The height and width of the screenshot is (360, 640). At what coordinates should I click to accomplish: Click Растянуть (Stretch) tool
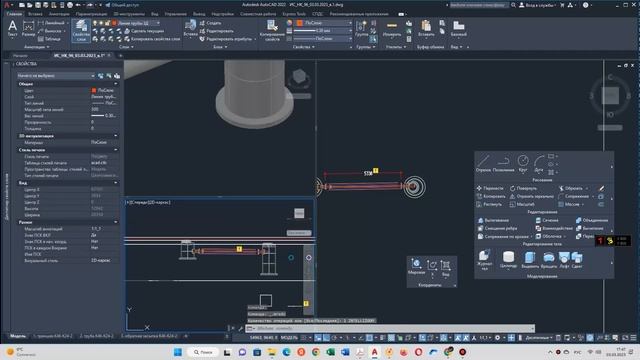[x=489, y=204]
